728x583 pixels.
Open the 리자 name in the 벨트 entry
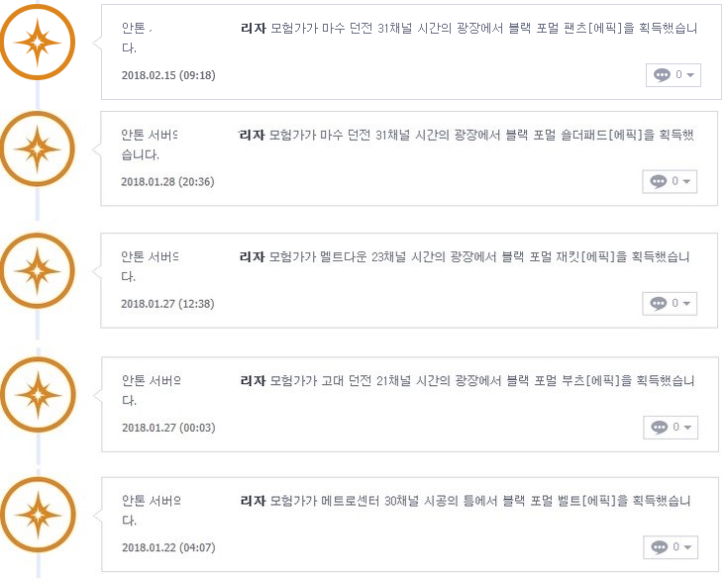[253, 501]
